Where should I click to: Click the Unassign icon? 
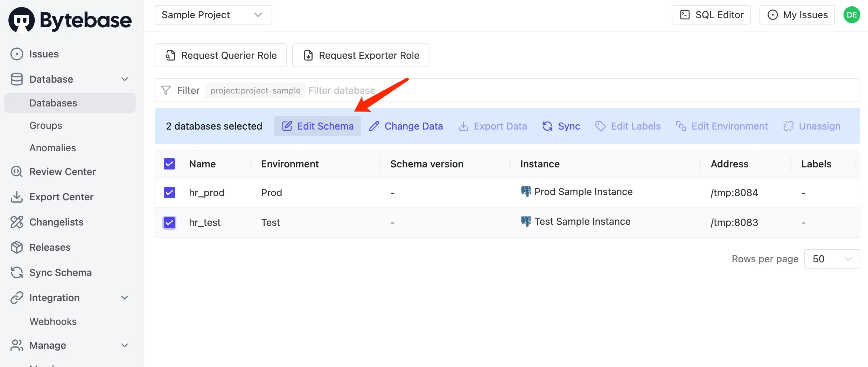[x=789, y=126]
